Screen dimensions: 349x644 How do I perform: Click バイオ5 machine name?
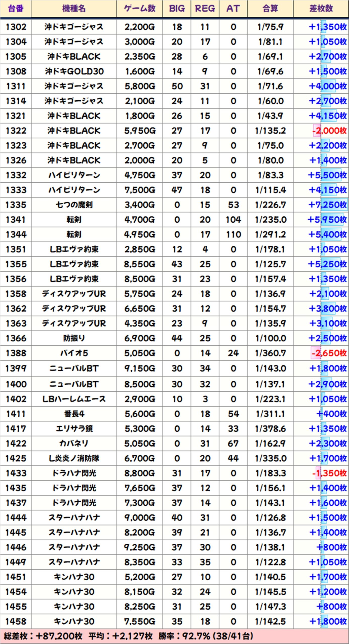[74, 353]
